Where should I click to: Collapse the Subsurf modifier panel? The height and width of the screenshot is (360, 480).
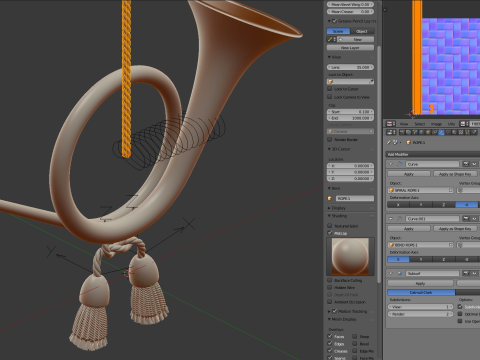(391, 273)
